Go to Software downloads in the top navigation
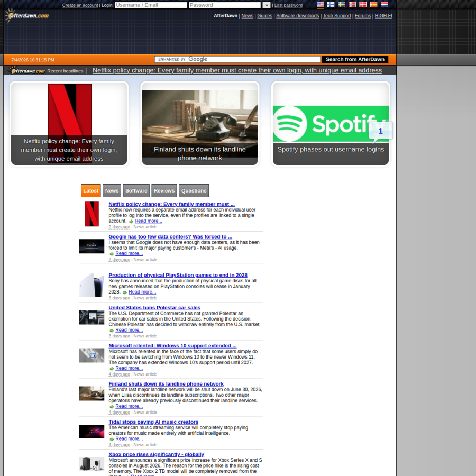This screenshot has width=476, height=476. tap(297, 16)
